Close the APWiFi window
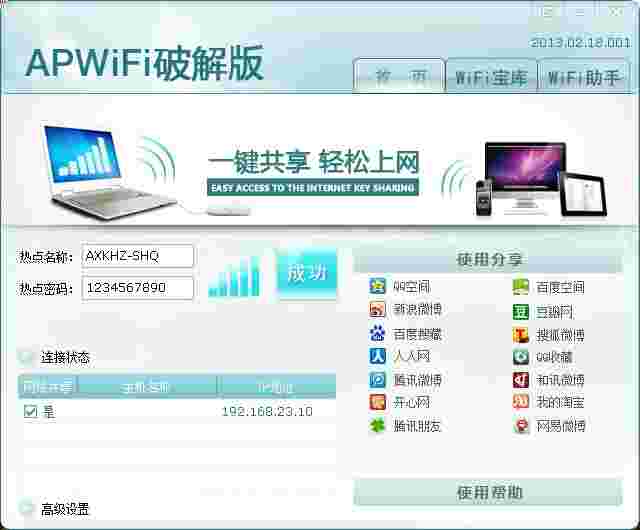 pyautogui.click(x=616, y=11)
